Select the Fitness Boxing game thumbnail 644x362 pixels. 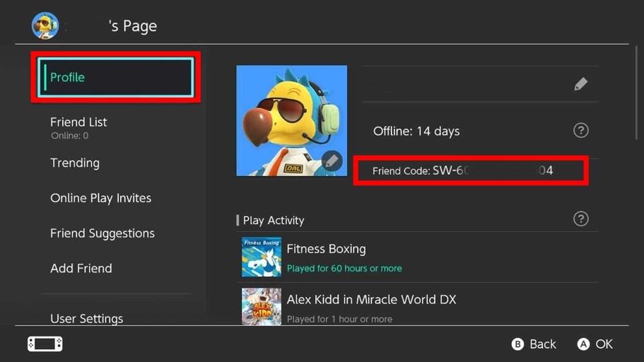[x=262, y=257]
